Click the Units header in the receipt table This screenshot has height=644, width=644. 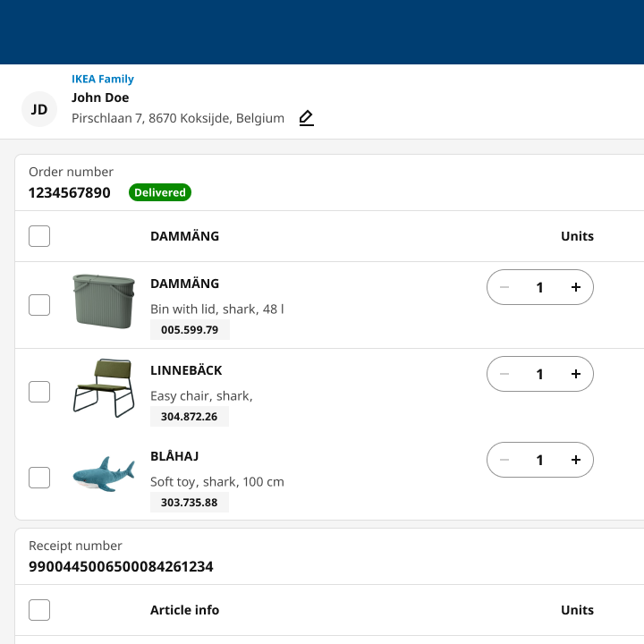click(x=577, y=610)
